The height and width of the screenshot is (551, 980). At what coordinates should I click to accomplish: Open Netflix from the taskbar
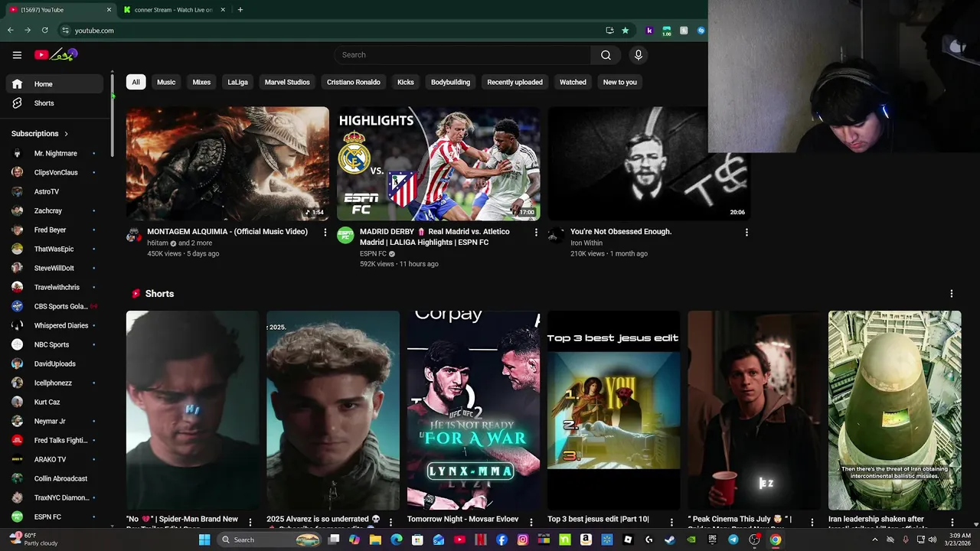coord(480,540)
